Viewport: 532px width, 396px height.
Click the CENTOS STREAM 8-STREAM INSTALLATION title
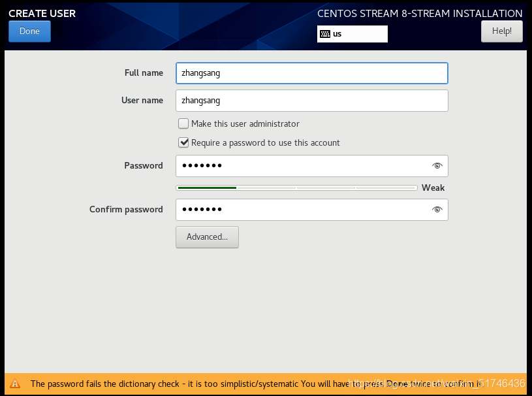[x=420, y=14]
